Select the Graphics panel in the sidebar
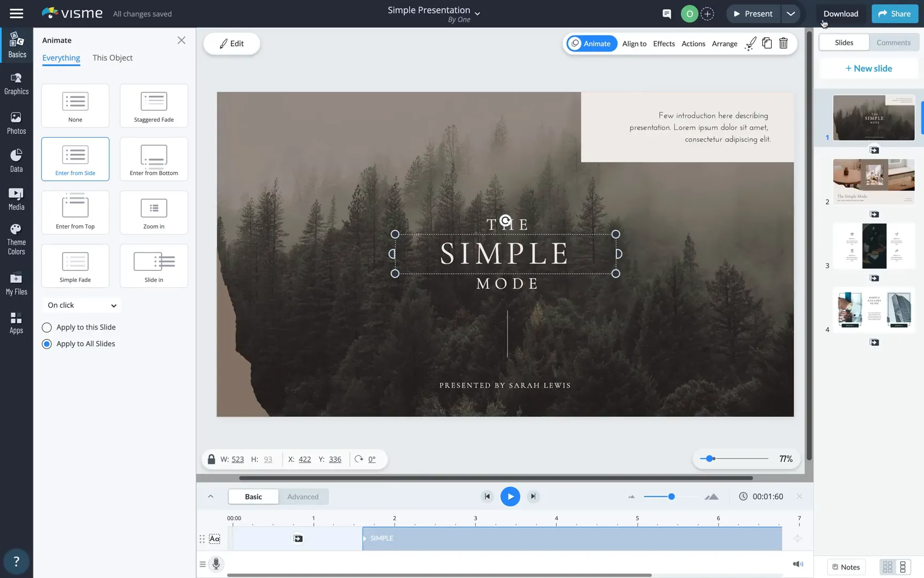 (16, 84)
